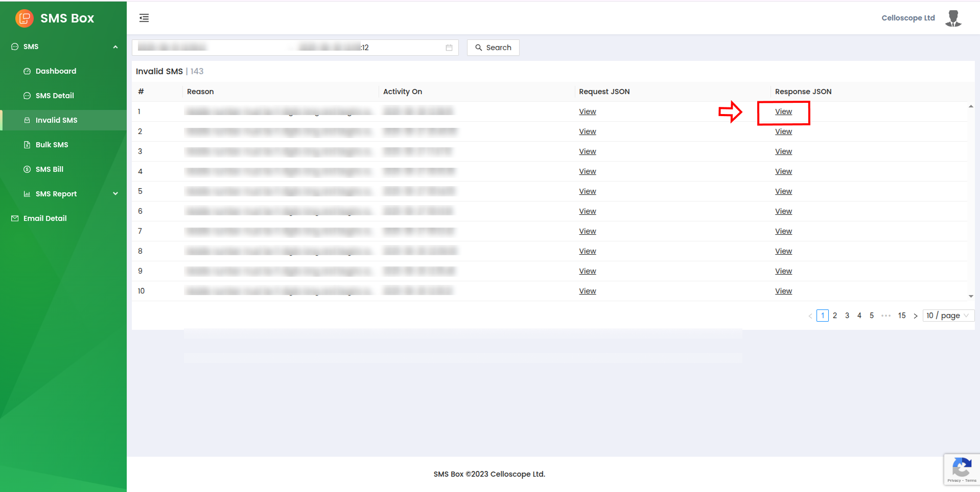The width and height of the screenshot is (980, 492).
Task: Click the Search button
Action: pos(493,48)
